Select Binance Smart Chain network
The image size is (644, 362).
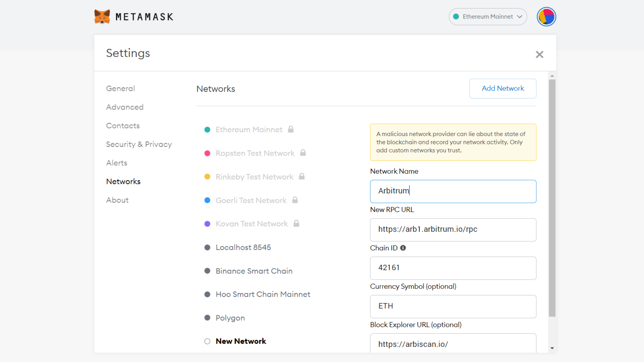[x=254, y=271]
